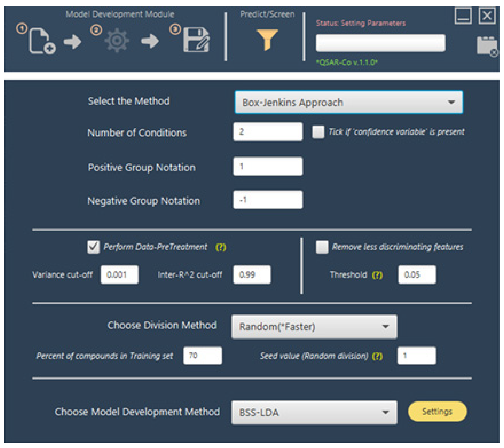
Task: Click the gear parameter settings icon (step 2)
Action: [117, 41]
